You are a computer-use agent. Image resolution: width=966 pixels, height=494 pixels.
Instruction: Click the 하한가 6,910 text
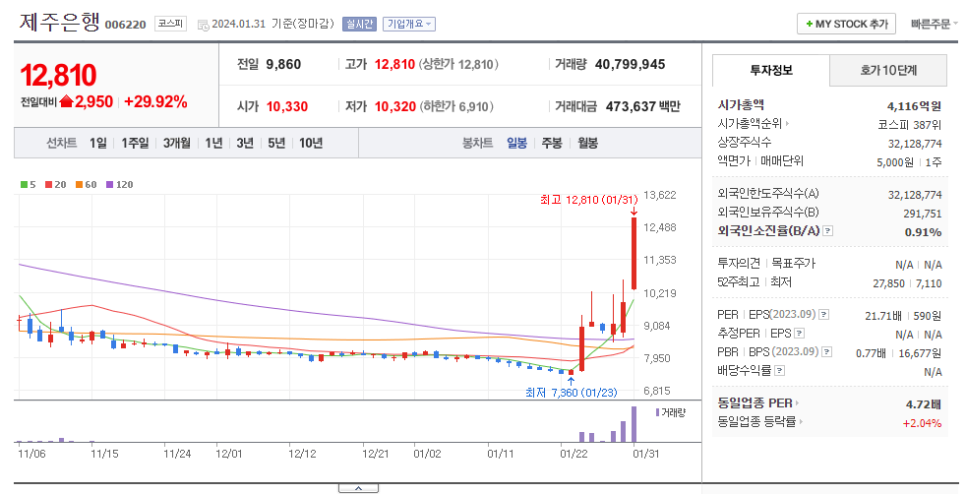pyautogui.click(x=457, y=107)
